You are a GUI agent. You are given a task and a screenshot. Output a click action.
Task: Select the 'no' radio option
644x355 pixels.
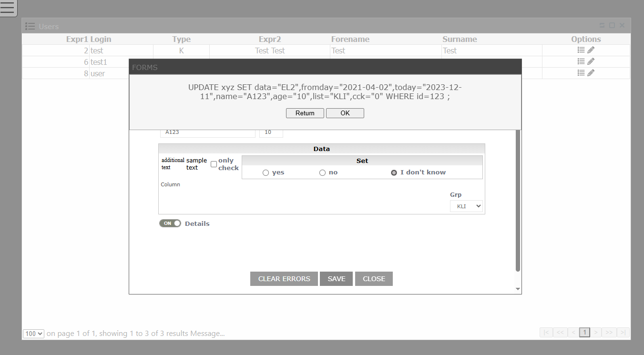point(322,173)
